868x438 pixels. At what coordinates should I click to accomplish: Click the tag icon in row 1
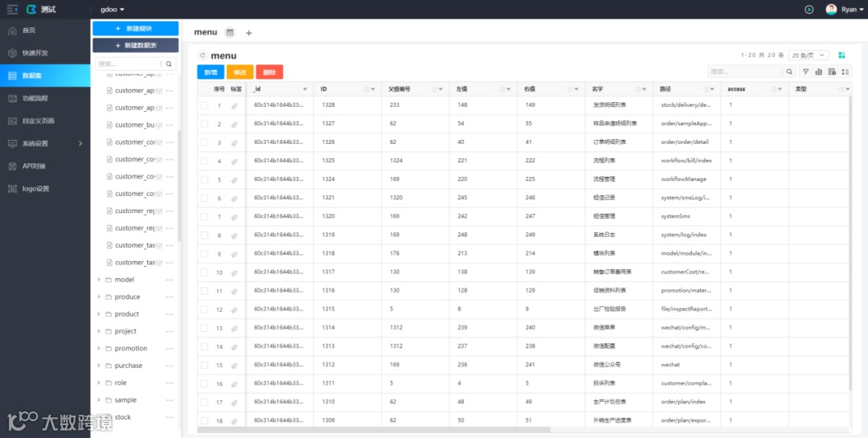click(234, 106)
